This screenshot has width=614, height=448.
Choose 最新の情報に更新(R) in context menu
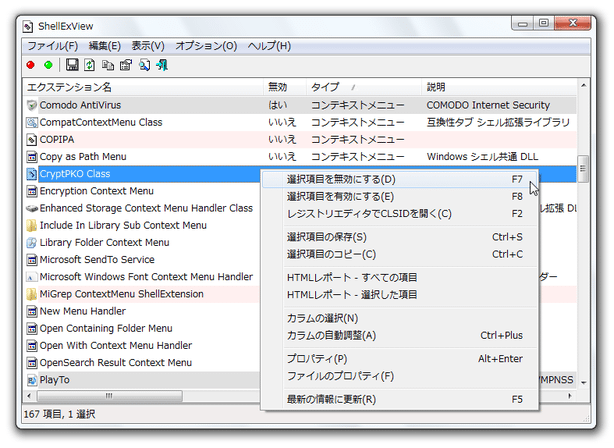click(x=399, y=399)
